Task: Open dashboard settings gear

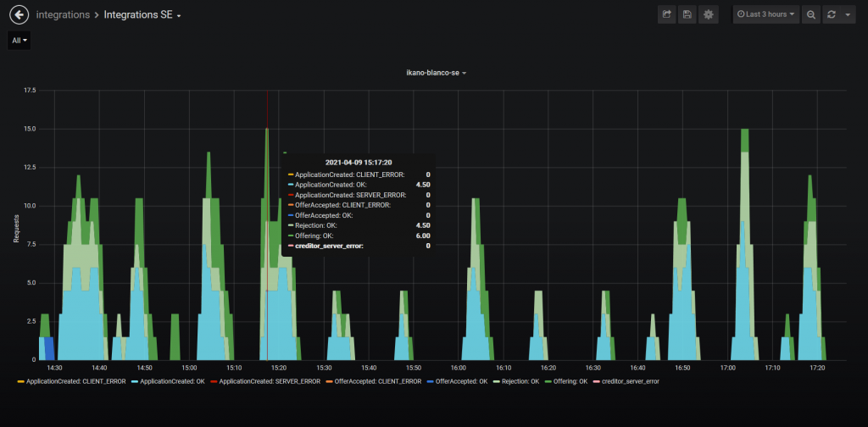Action: coord(709,14)
